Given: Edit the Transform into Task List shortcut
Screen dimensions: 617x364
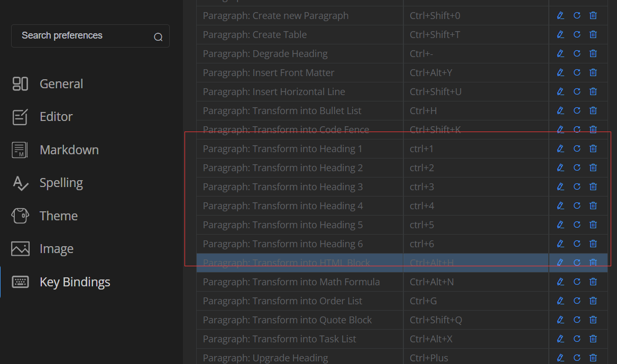Looking at the screenshot, I should point(560,339).
